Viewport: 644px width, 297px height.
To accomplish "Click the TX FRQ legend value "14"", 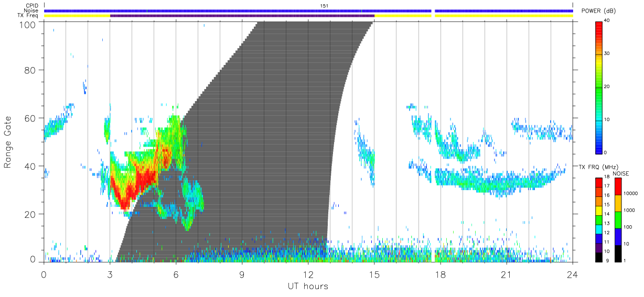I will (606, 214).
